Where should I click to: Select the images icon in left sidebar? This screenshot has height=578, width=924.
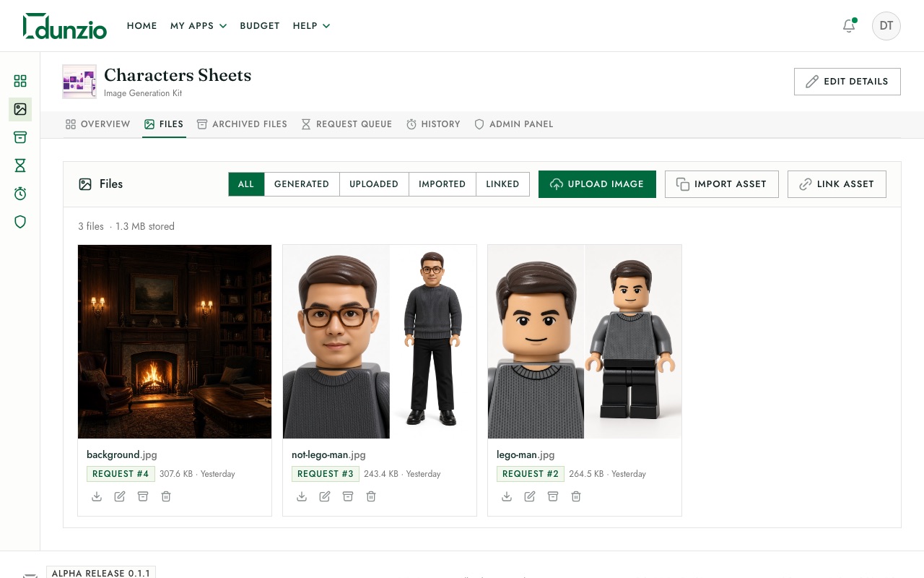point(20,109)
